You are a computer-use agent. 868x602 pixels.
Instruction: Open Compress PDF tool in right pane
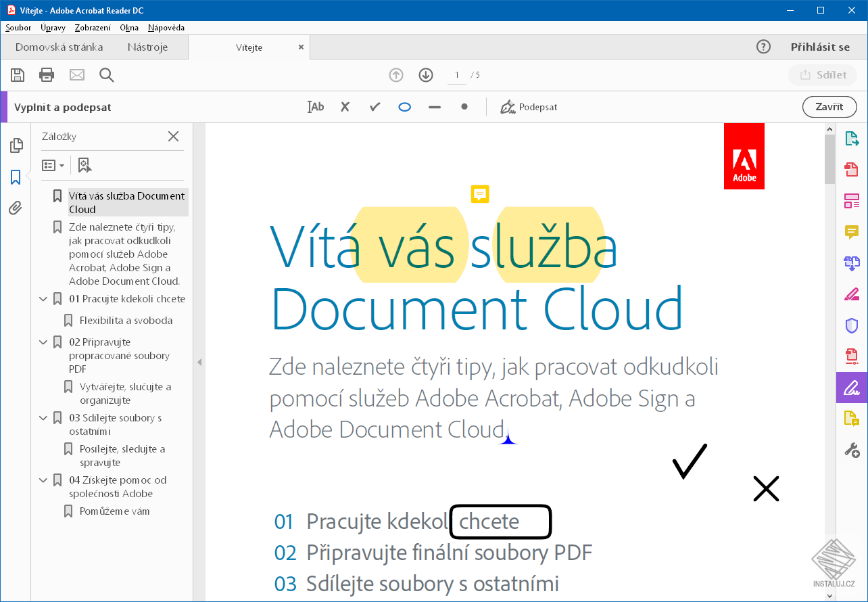tap(852, 356)
